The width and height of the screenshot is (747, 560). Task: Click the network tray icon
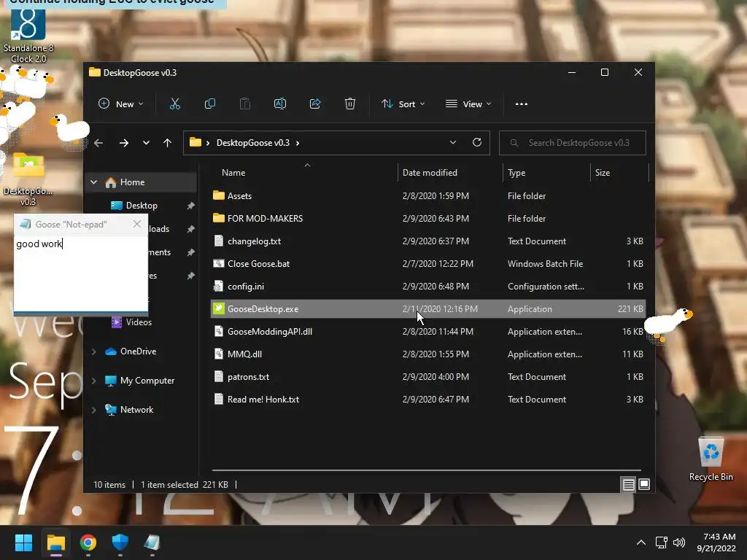[661, 542]
